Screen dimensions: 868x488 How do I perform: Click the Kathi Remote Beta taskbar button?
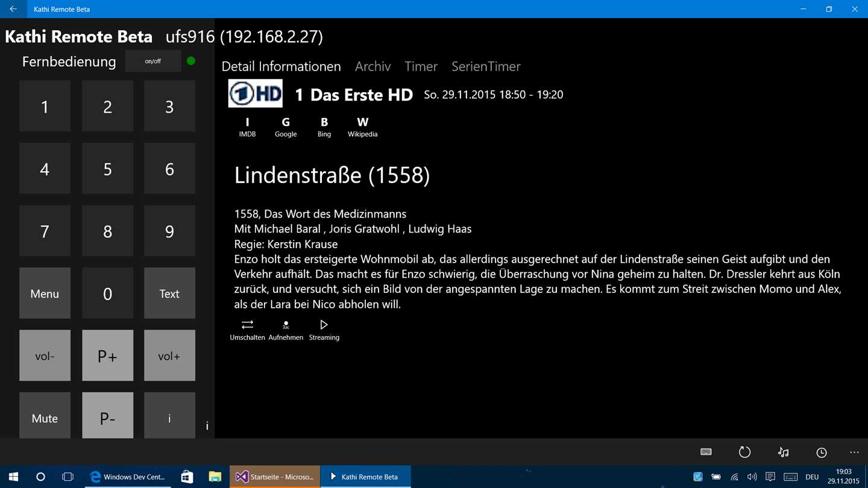pyautogui.click(x=365, y=477)
